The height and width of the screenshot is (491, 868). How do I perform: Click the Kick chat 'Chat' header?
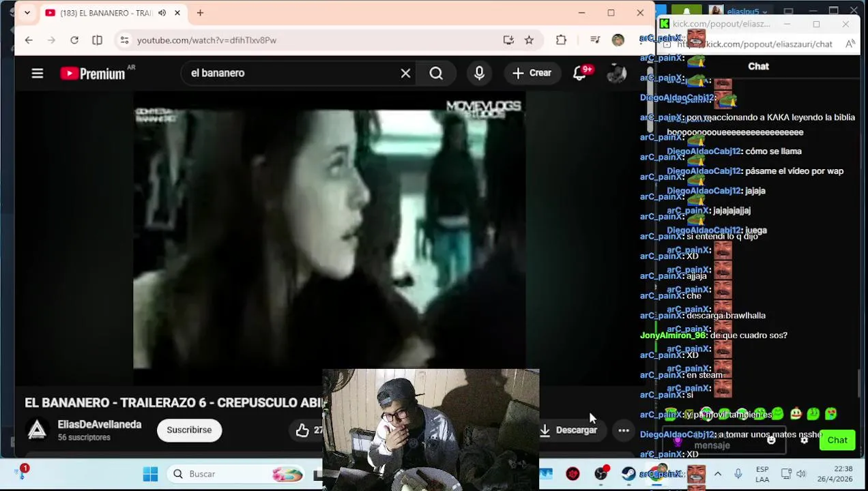click(758, 67)
